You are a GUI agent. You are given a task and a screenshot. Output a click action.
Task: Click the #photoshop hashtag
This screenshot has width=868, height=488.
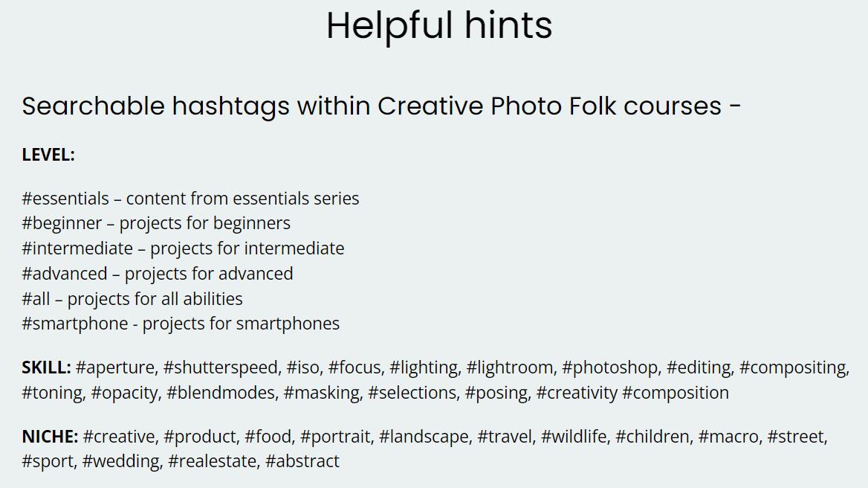pos(609,367)
